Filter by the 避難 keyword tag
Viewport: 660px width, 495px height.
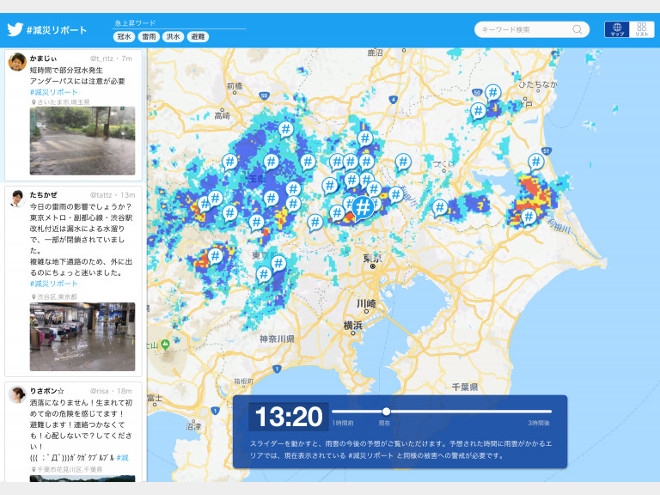198,36
